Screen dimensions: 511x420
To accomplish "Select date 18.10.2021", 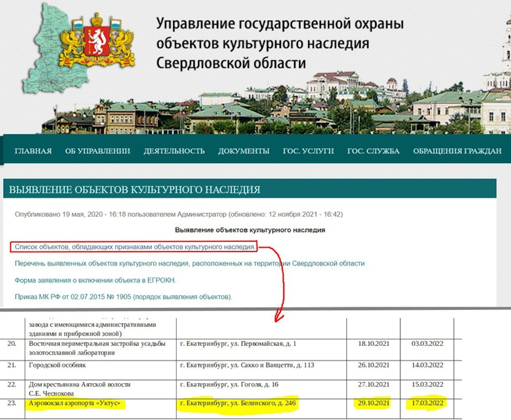I will point(374,343).
